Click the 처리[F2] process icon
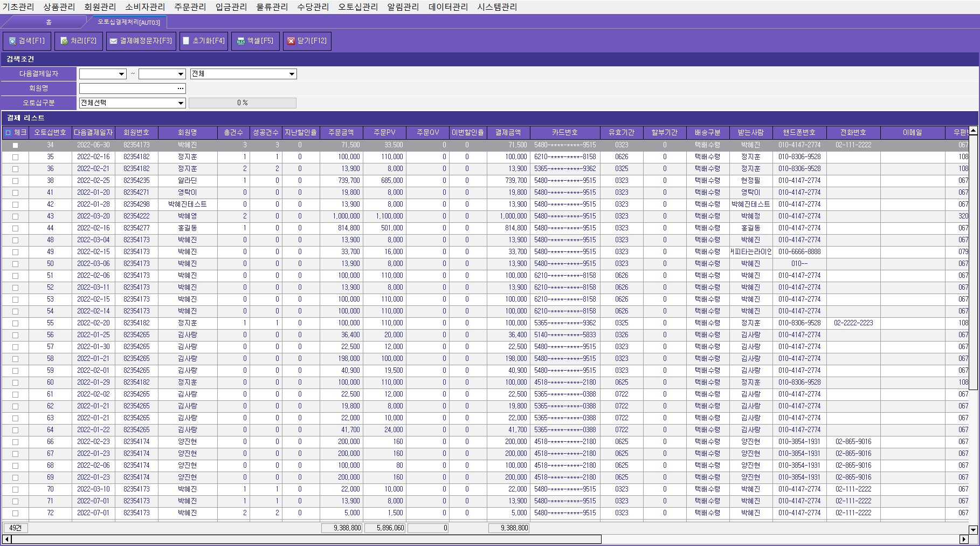980x546 pixels. (64, 41)
